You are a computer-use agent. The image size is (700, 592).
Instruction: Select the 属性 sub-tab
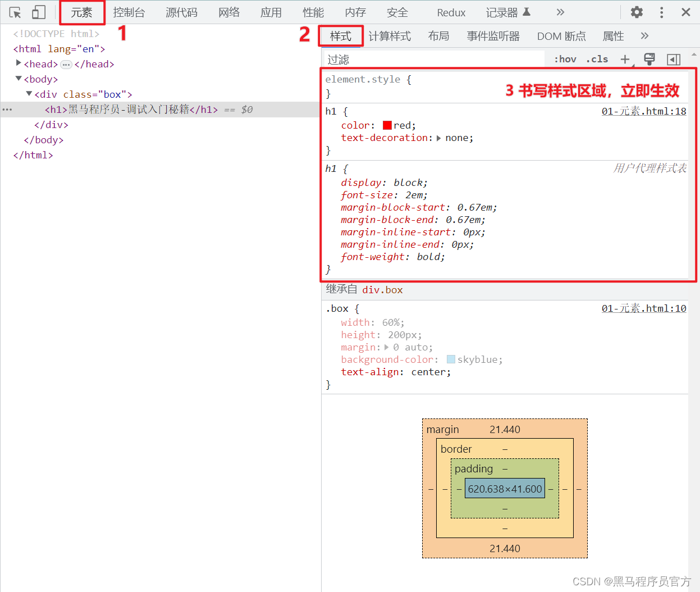[x=613, y=36]
